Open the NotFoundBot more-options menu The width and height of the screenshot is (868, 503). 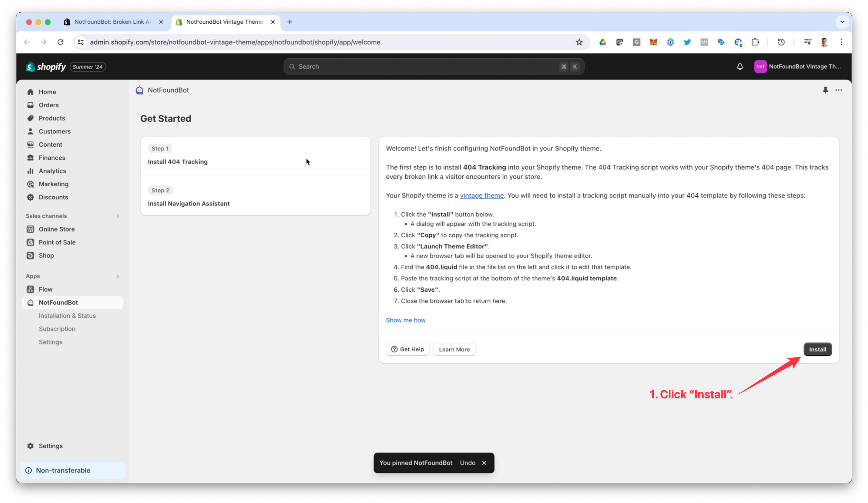pos(839,90)
